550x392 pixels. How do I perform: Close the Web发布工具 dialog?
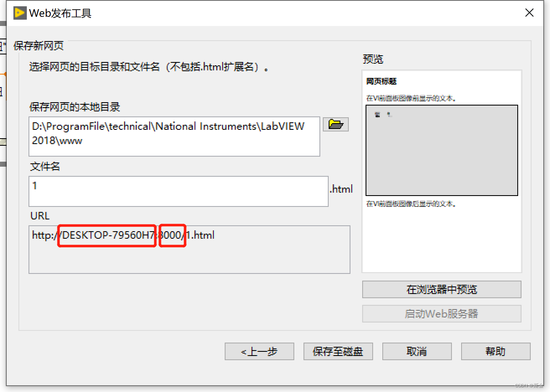[x=529, y=13]
